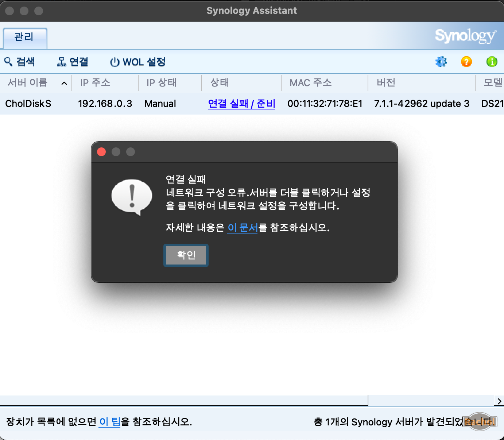Click the 총 1개의 Synology 서버 status text
This screenshot has height=440, width=504.
coord(404,422)
